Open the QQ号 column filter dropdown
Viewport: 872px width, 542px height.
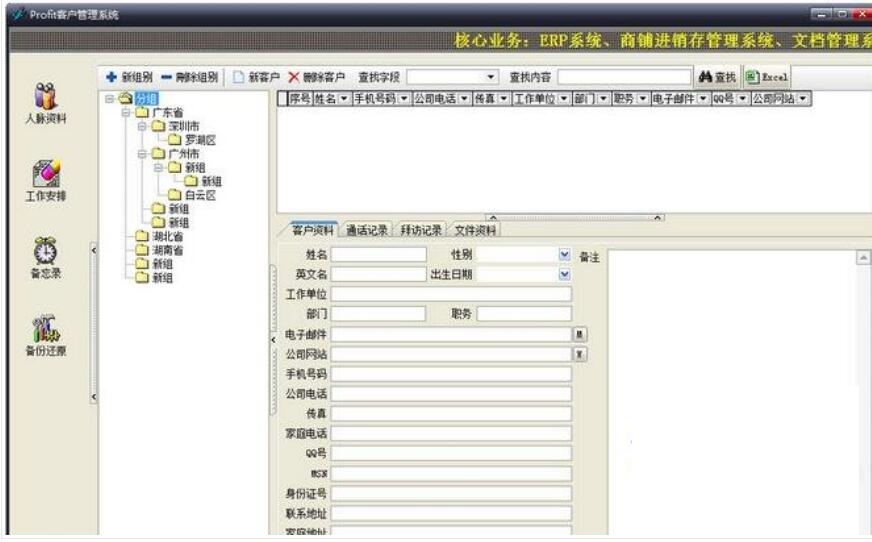pos(742,99)
